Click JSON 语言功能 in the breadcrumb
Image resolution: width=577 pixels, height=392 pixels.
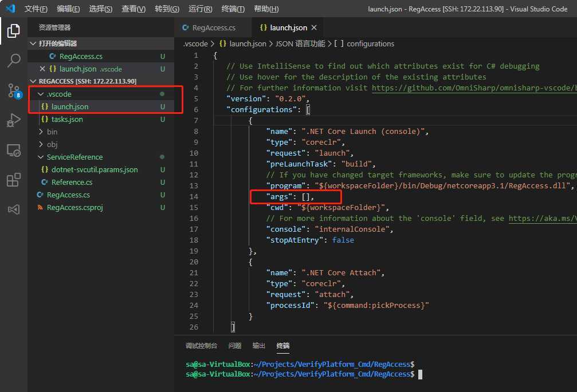coord(300,43)
